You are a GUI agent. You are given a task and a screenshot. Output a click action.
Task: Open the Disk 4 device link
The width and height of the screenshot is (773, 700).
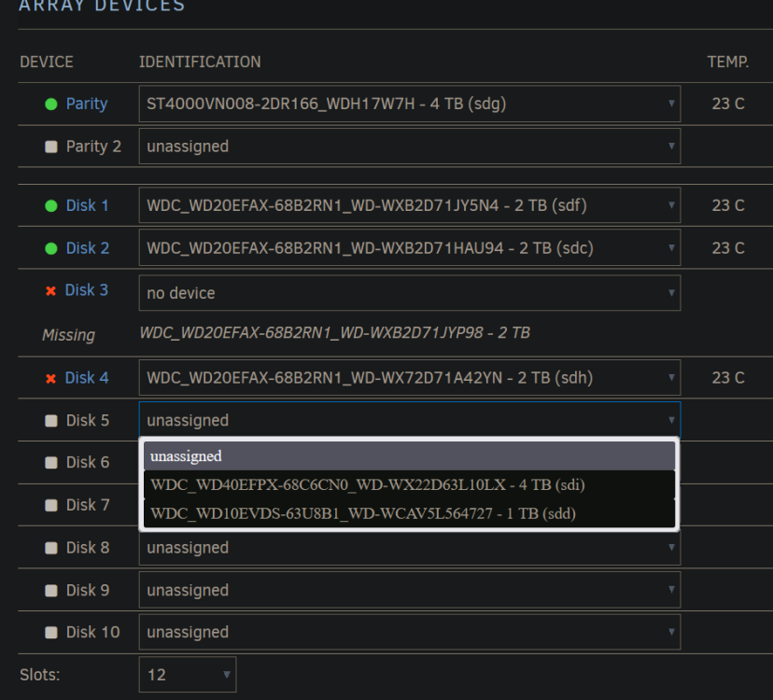tap(87, 378)
